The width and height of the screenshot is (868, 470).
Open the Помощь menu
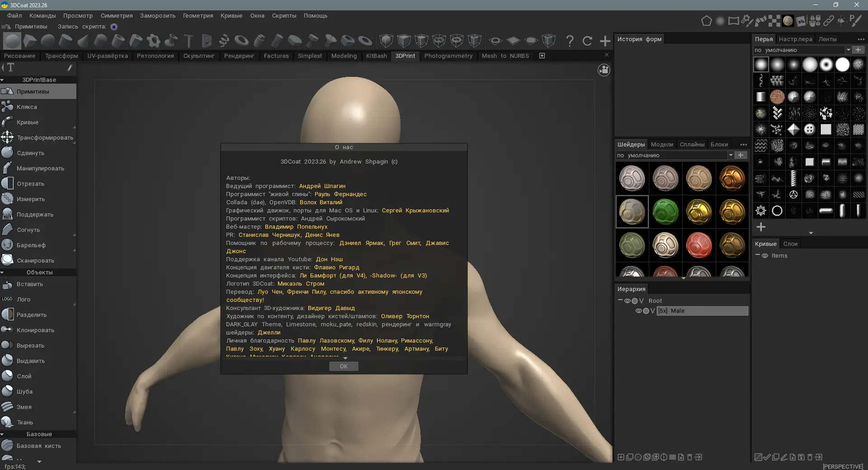pyautogui.click(x=316, y=15)
